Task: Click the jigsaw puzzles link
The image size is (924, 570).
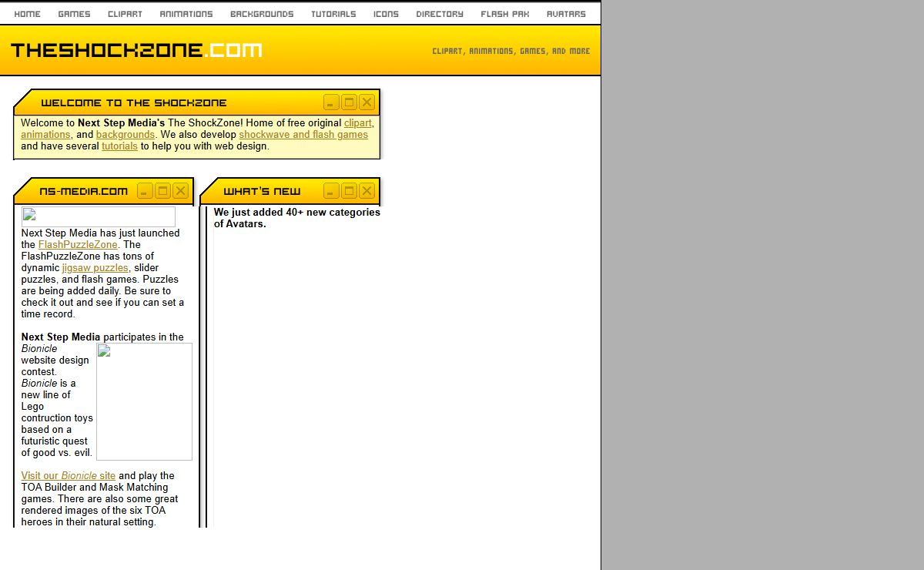Action: (95, 268)
